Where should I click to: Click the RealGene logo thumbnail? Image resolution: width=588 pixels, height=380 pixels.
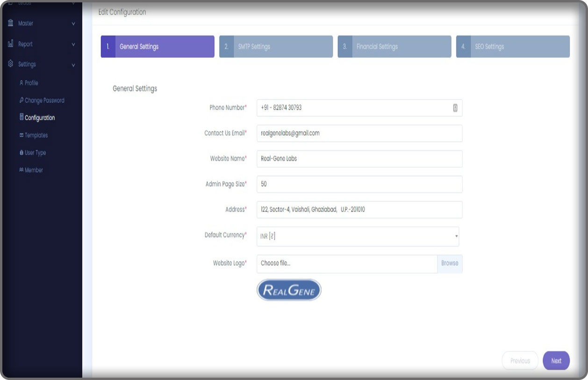click(x=289, y=290)
